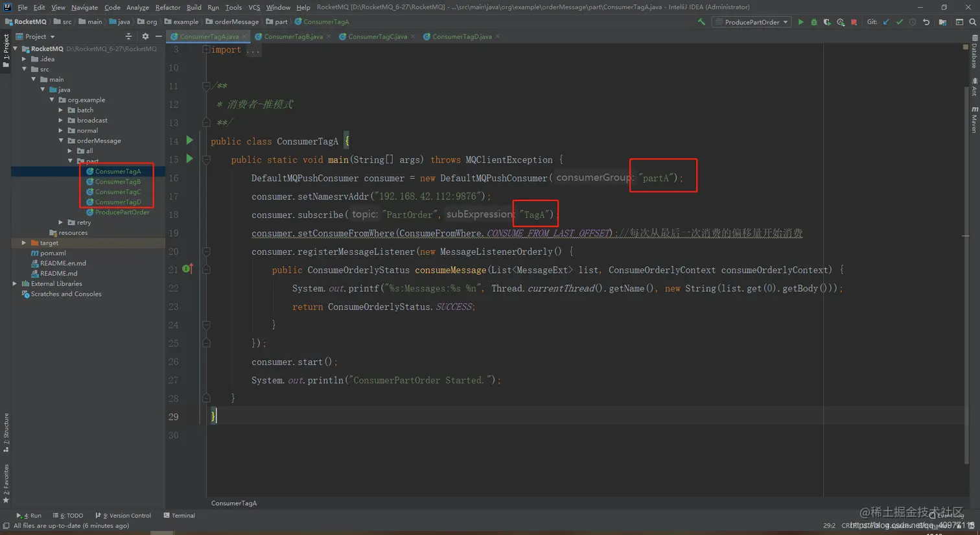Stop the running process red square
Image resolution: width=980 pixels, height=535 pixels.
click(854, 22)
